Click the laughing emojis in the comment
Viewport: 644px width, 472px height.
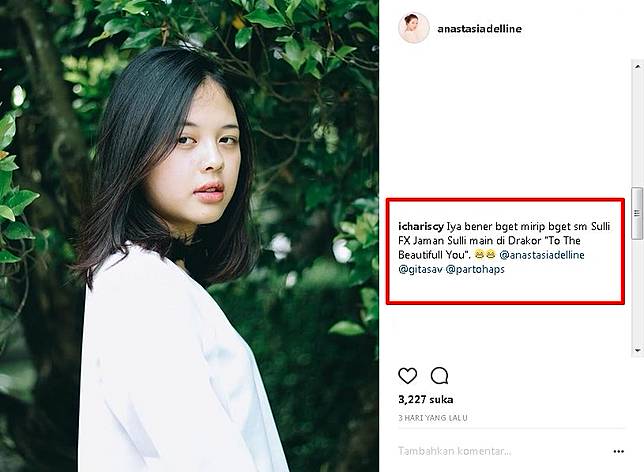point(485,255)
